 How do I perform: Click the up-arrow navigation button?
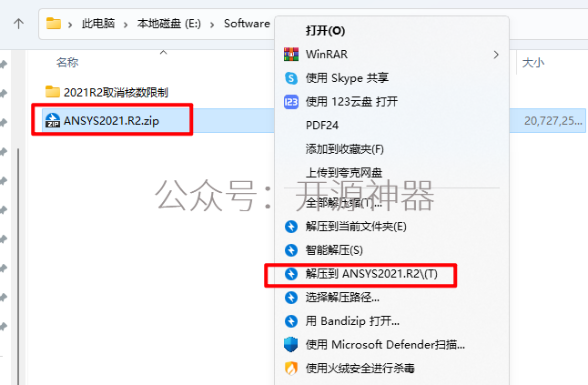[18, 24]
